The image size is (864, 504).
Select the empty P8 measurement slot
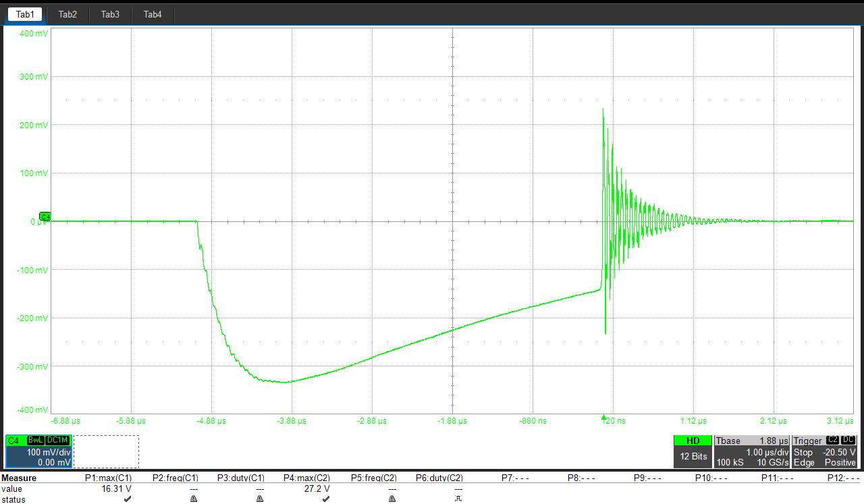point(580,478)
